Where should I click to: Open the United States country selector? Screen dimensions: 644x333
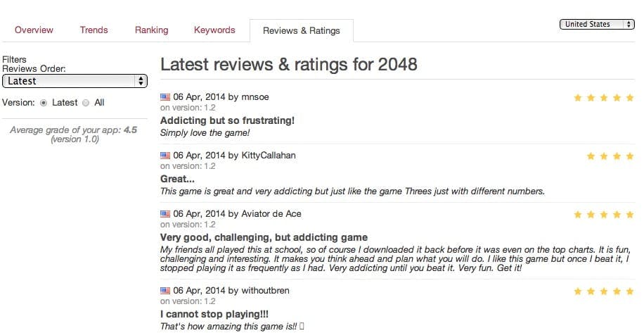597,24
